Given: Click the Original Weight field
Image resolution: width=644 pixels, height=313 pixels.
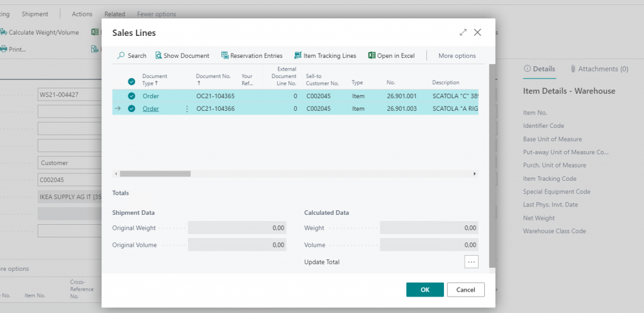Looking at the screenshot, I should tap(237, 228).
